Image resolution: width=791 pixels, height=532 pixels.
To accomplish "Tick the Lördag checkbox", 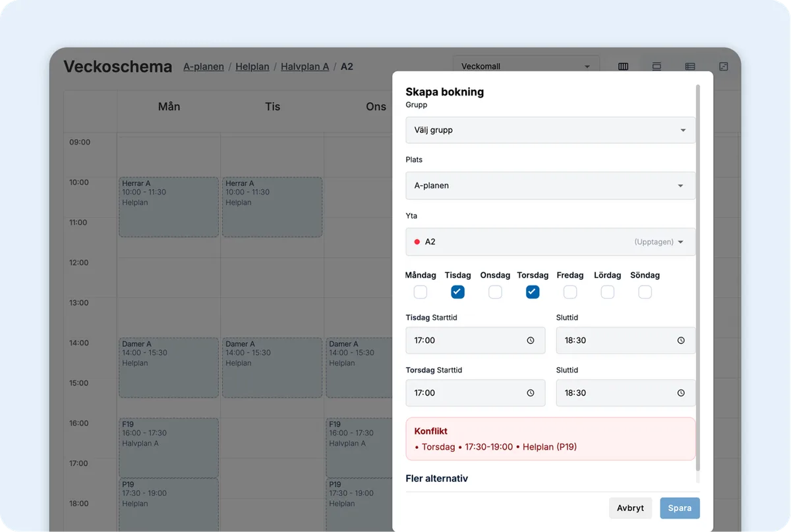I will pyautogui.click(x=608, y=292).
